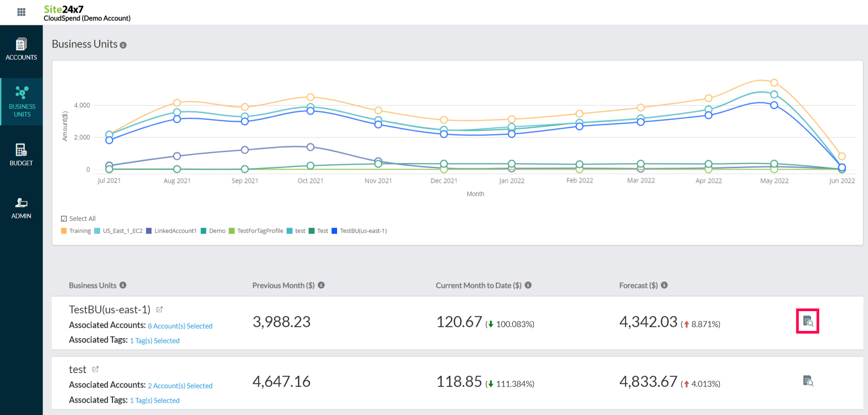Click the info icon beside Business Units heading
This screenshot has height=415, width=868.
point(123,45)
